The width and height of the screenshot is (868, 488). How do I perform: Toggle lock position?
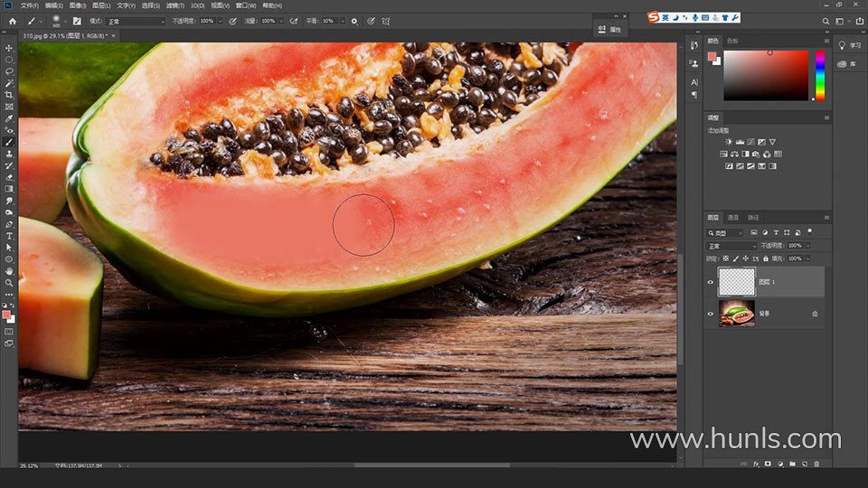746,258
